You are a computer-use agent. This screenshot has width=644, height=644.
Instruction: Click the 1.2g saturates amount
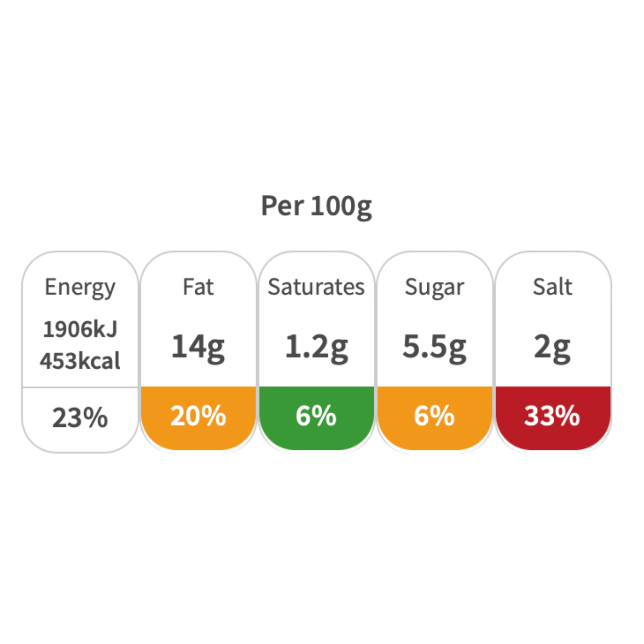pos(316,347)
